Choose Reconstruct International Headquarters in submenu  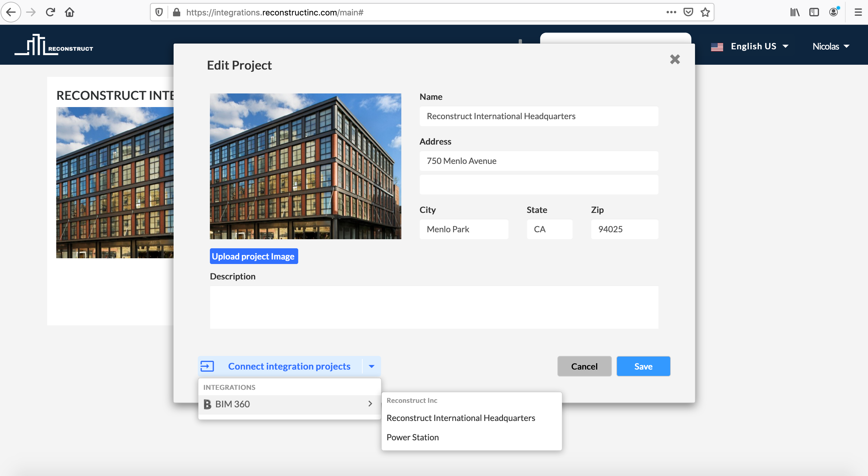[x=461, y=418]
